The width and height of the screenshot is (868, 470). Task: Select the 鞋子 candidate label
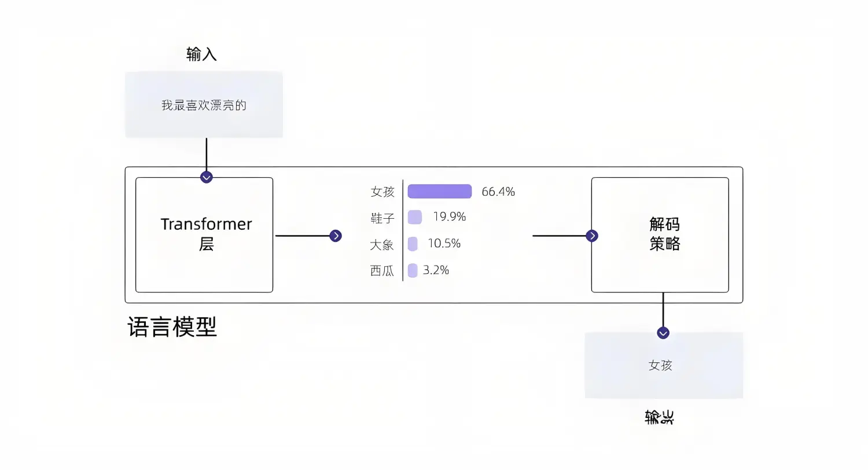pos(382,218)
